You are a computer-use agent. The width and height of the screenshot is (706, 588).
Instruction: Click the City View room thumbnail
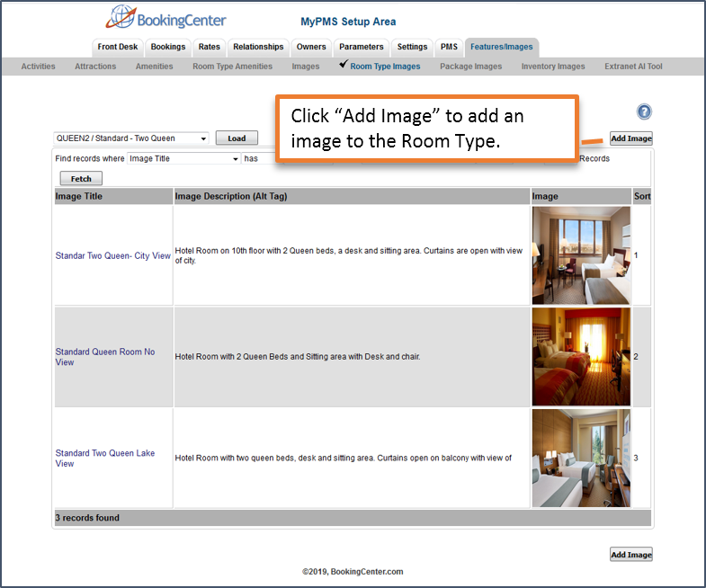581,255
